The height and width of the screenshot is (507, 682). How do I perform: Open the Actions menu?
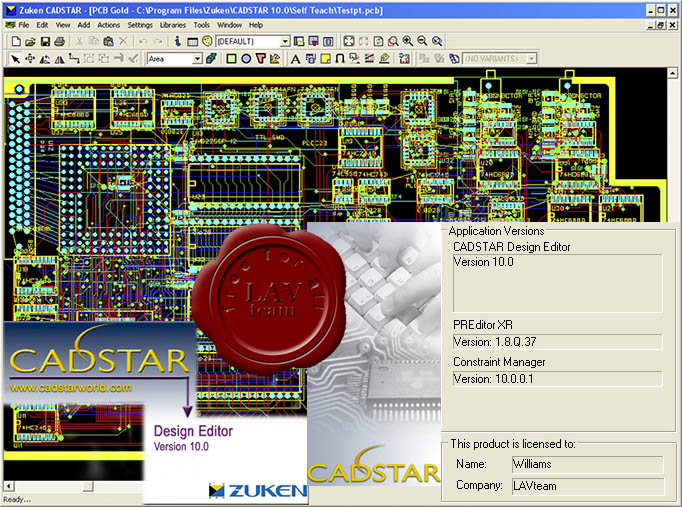(x=108, y=25)
